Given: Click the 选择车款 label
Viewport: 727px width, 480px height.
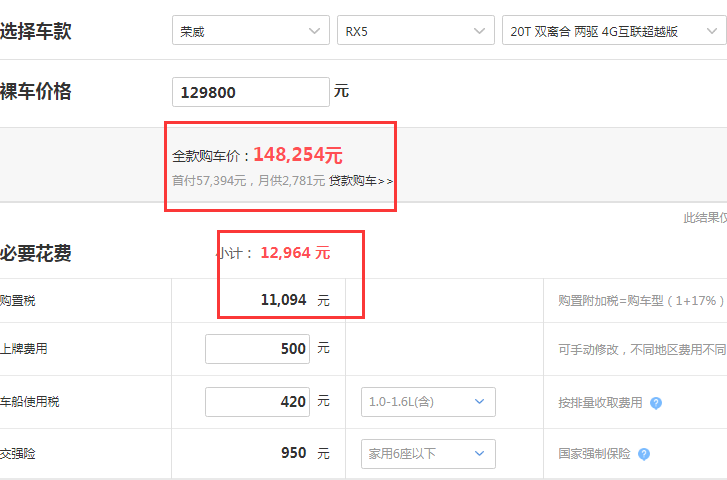Looking at the screenshot, I should tap(36, 31).
